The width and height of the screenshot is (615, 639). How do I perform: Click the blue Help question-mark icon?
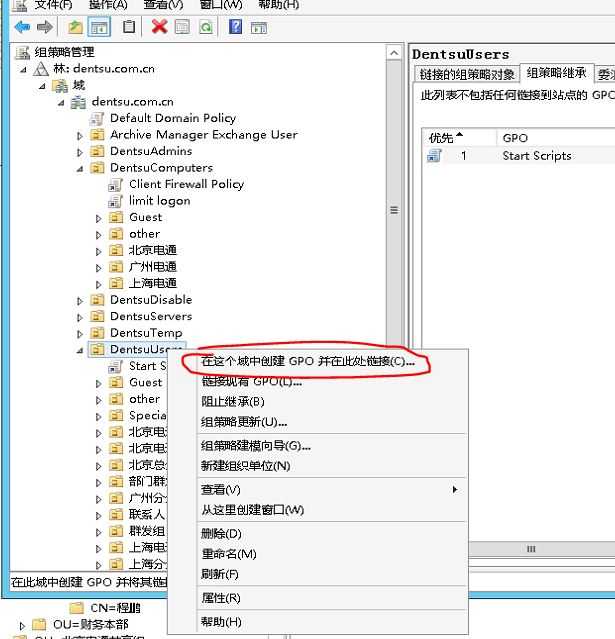236,27
